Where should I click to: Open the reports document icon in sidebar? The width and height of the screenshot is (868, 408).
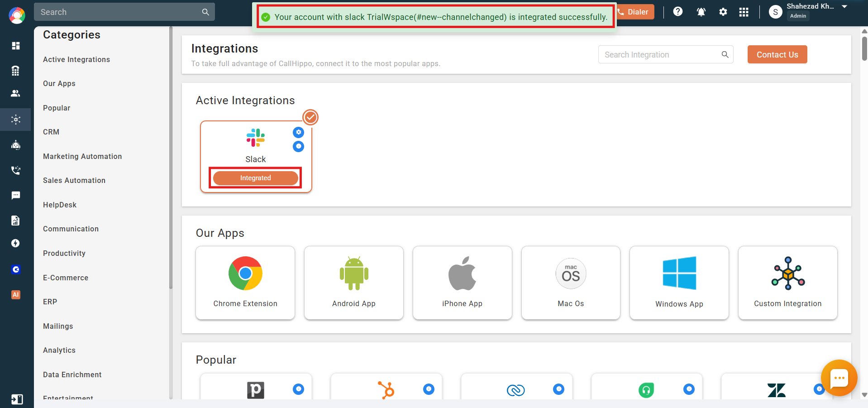pyautogui.click(x=16, y=221)
